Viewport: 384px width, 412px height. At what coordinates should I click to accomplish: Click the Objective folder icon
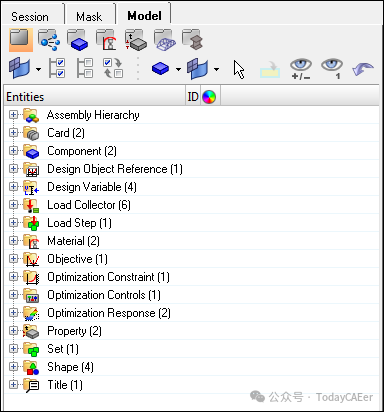(31, 259)
